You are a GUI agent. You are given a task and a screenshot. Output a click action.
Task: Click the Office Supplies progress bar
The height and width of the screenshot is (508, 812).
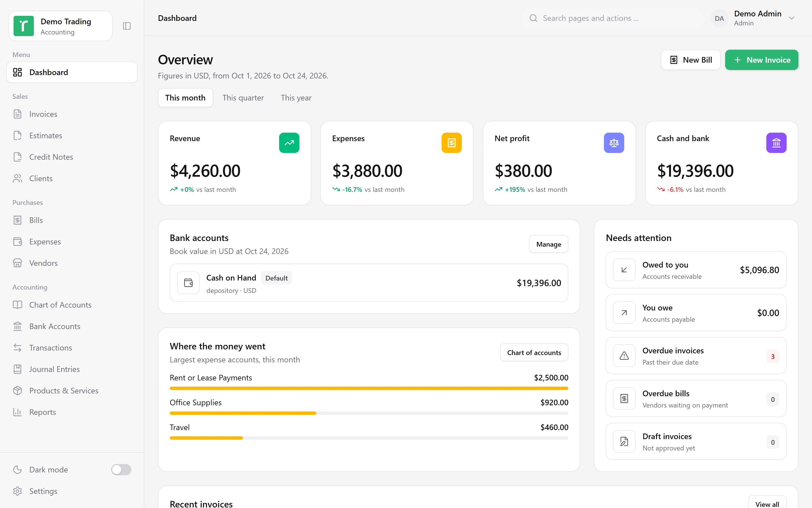coord(369,413)
